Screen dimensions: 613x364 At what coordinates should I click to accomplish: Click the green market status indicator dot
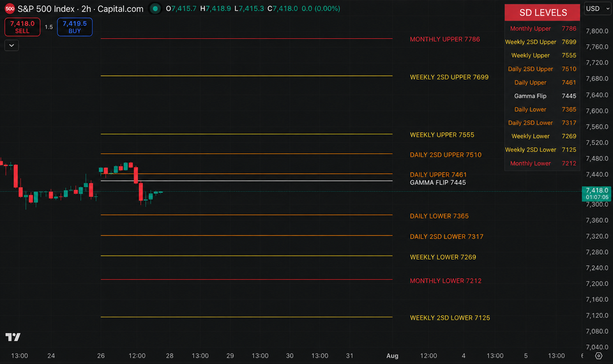[155, 8]
